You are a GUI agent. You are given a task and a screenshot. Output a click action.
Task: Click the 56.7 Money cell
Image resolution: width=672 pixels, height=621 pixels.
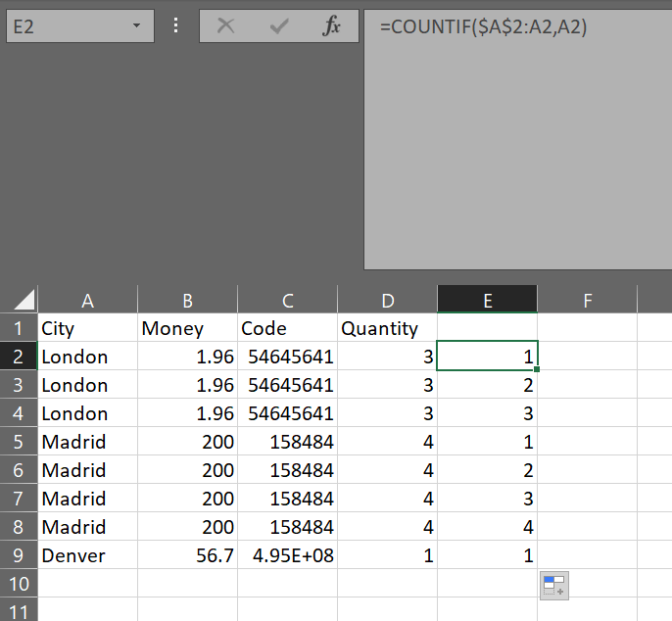(x=188, y=554)
